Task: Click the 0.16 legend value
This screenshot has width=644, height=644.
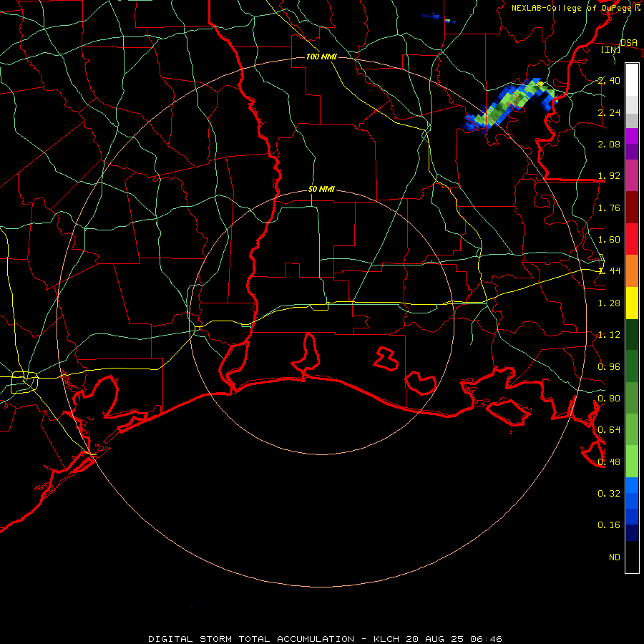Action: [609, 525]
